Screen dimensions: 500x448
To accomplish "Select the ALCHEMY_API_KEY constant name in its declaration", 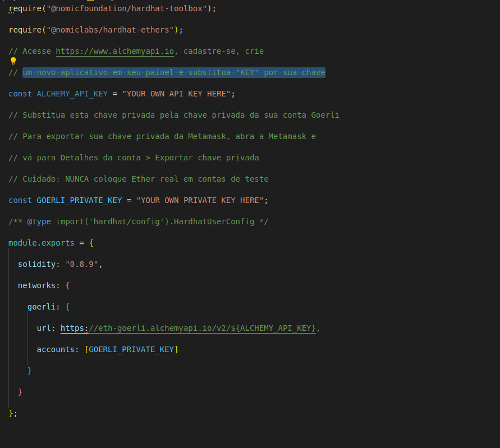I will (72, 94).
